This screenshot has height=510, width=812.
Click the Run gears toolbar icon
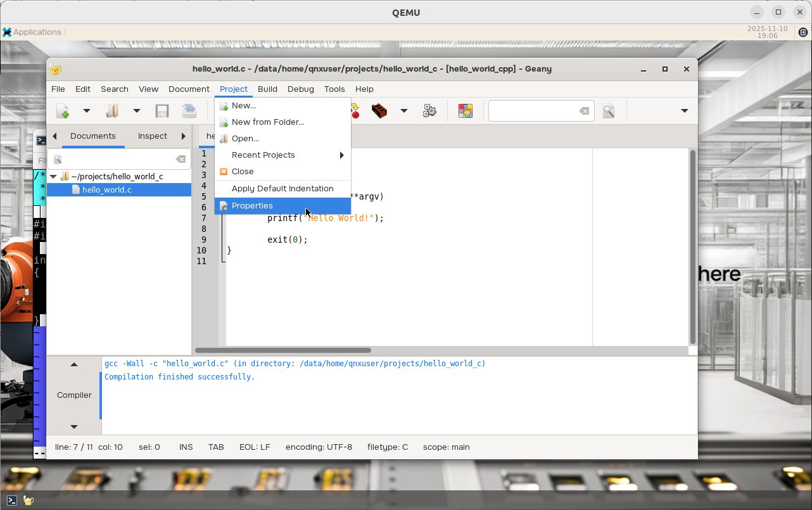429,111
